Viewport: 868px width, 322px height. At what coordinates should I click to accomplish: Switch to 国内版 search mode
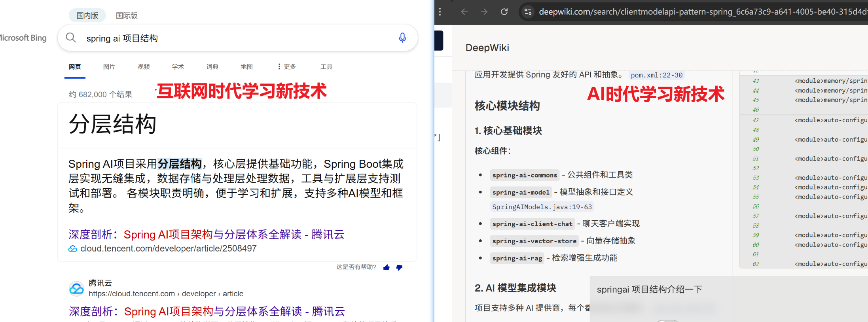(87, 15)
